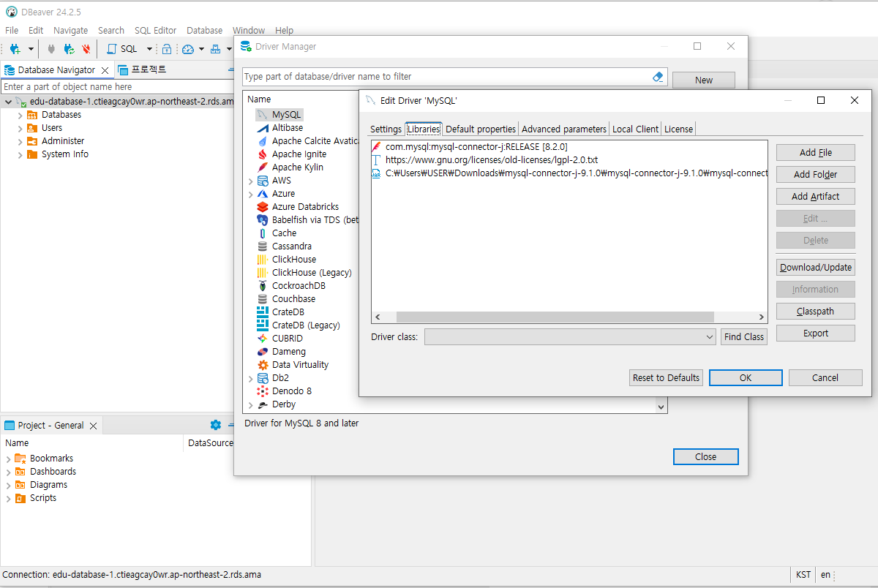The height and width of the screenshot is (588, 878).
Task: Click the dashboard gauge icon in toolbar
Action: pyautogui.click(x=188, y=49)
